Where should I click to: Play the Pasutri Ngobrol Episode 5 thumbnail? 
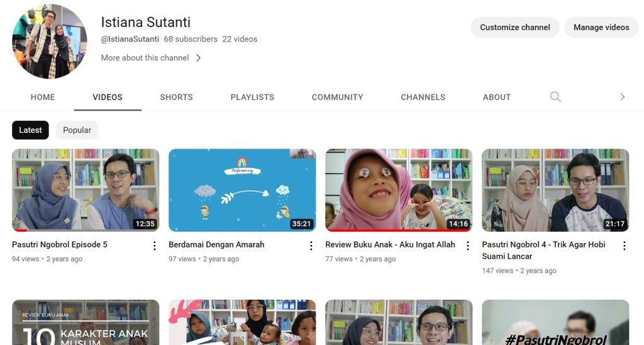click(x=86, y=189)
